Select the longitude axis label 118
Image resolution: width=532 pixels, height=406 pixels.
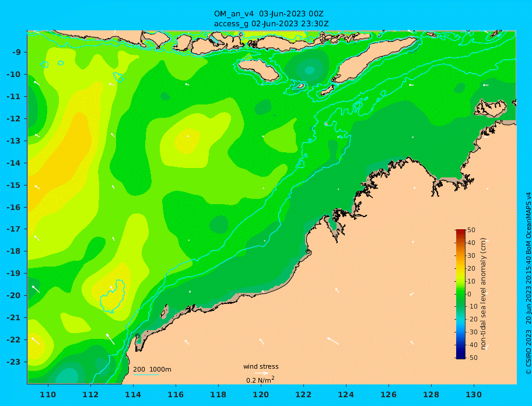218,394
